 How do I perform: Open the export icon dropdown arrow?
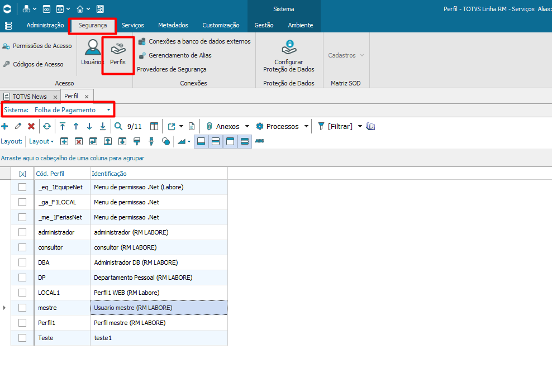[x=182, y=126]
